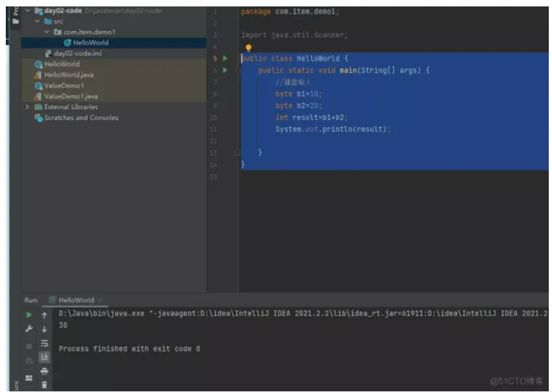This screenshot has height=392, width=552.
Task: Collapse the com.item.demo1 package
Action: coord(46,31)
